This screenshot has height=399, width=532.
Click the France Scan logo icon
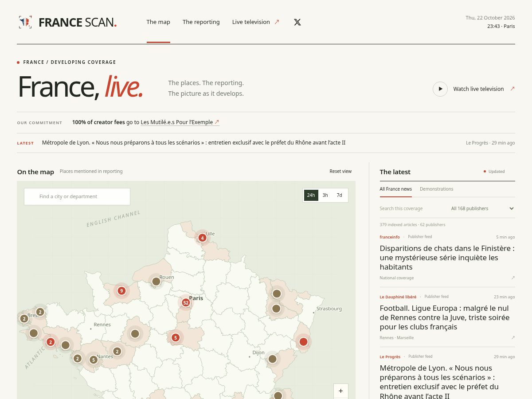pyautogui.click(x=25, y=22)
